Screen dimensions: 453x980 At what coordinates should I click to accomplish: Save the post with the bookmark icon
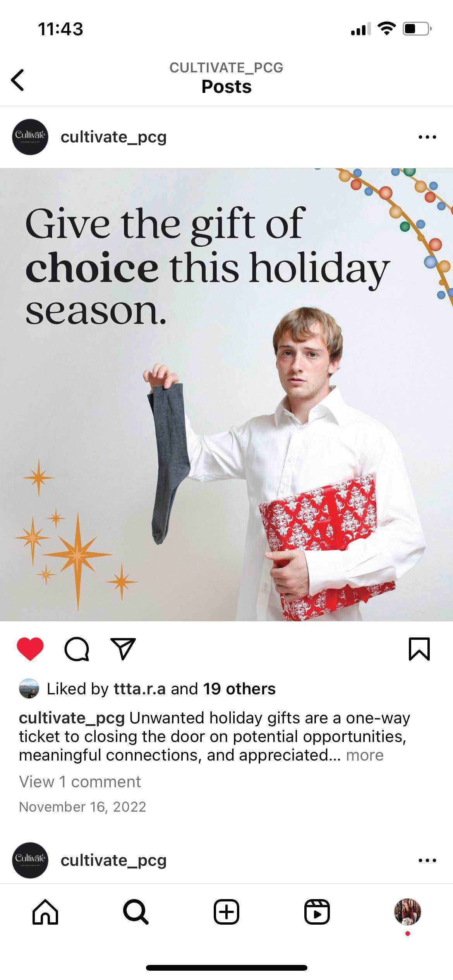[419, 649]
